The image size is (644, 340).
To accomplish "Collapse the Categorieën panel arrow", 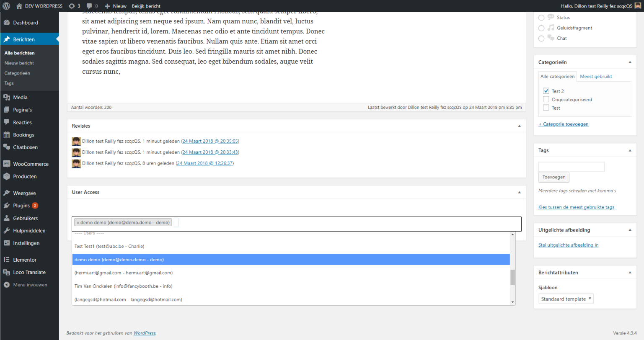I will pos(630,62).
